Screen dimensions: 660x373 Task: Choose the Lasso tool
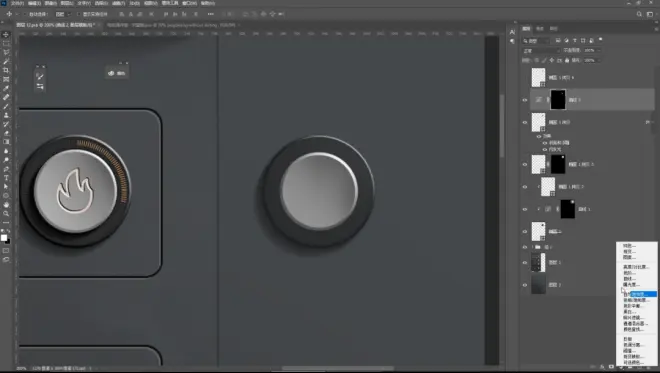(x=6, y=52)
